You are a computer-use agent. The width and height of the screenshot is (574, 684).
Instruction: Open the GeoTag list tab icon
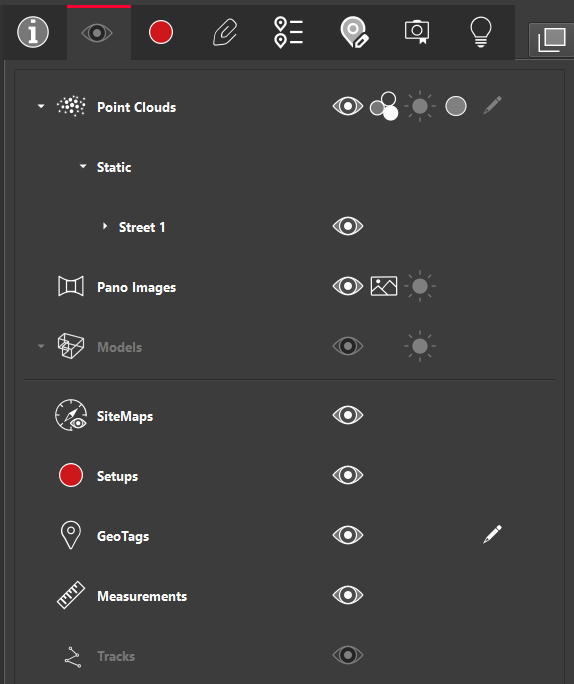[x=288, y=32]
